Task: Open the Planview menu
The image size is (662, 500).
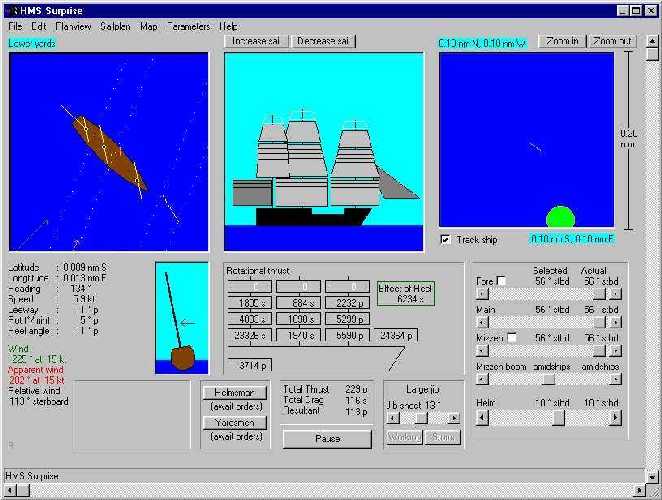Action: [x=73, y=27]
